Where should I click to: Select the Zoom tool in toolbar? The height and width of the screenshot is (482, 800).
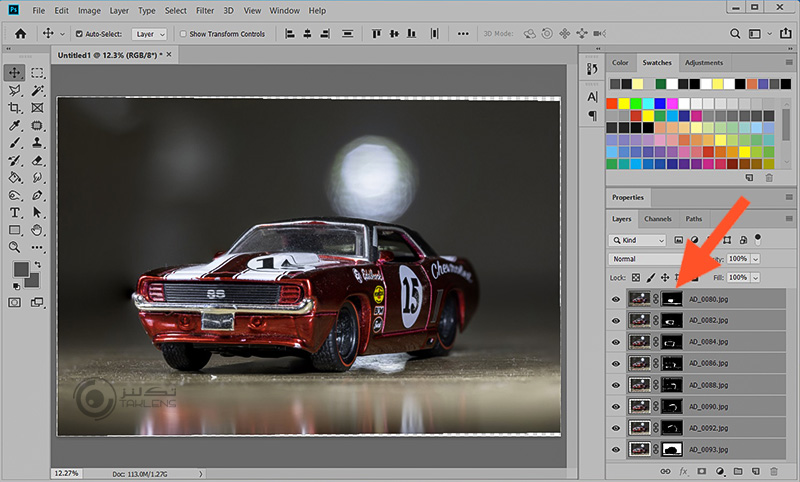pyautogui.click(x=15, y=247)
